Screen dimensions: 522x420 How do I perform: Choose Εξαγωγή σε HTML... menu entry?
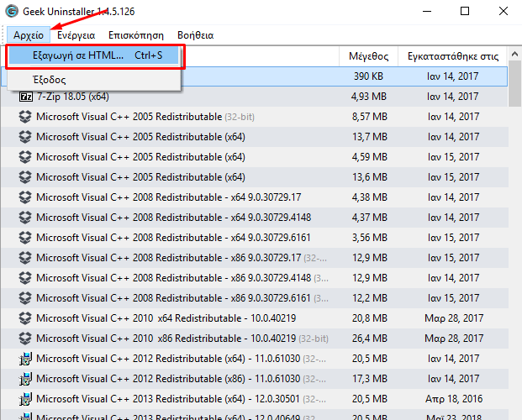pos(94,55)
